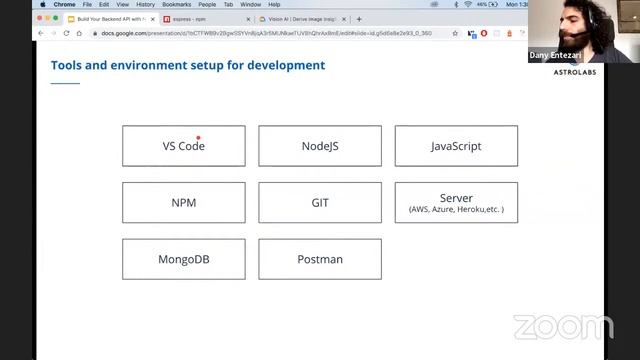Go forward to next page

coord(53,33)
